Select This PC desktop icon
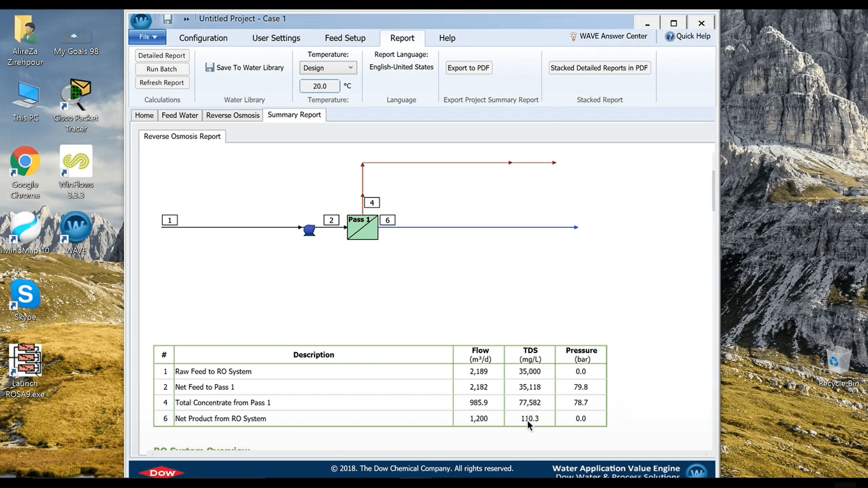This screenshot has height=488, width=868. point(25,102)
